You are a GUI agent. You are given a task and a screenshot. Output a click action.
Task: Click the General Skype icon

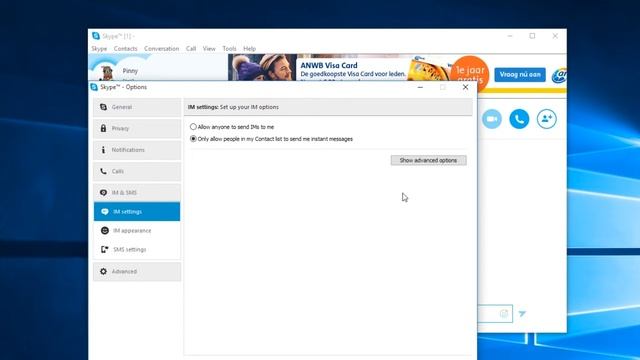pyautogui.click(x=103, y=107)
